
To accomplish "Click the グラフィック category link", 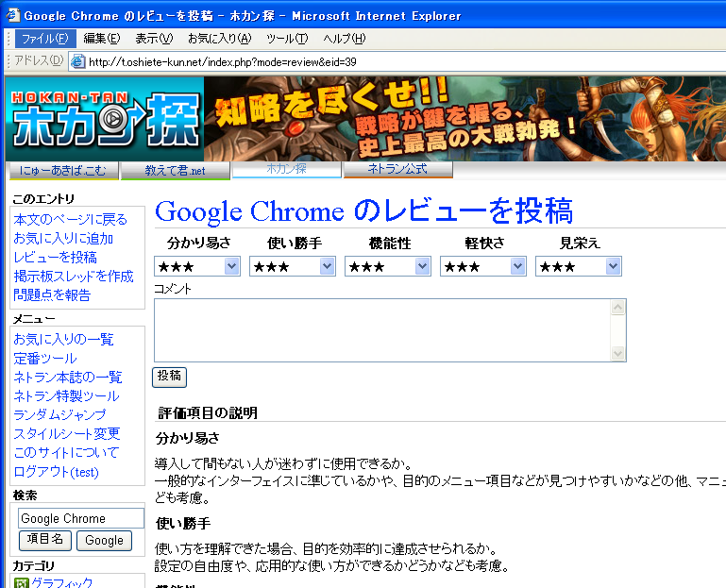I will click(62, 582).
